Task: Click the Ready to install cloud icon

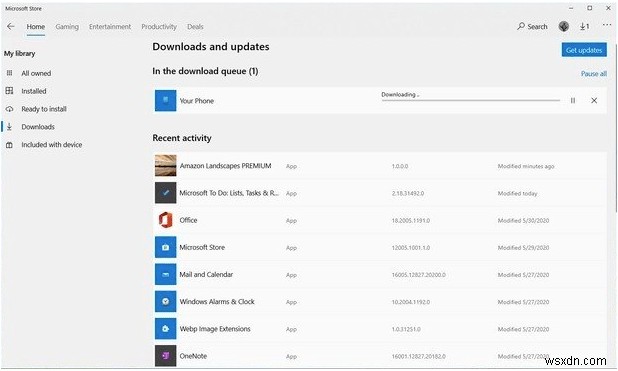Action: pos(9,109)
